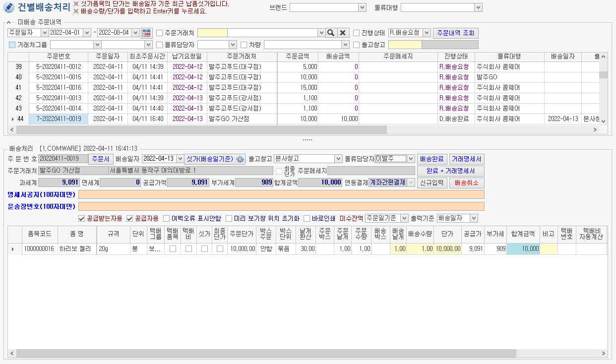Click the yellow 주문거래처 code field
Screen dimensions: 616x364
(212, 33)
